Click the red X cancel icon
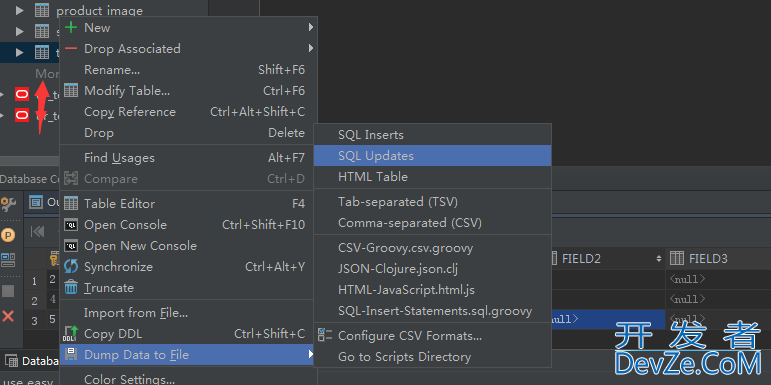 [8, 316]
